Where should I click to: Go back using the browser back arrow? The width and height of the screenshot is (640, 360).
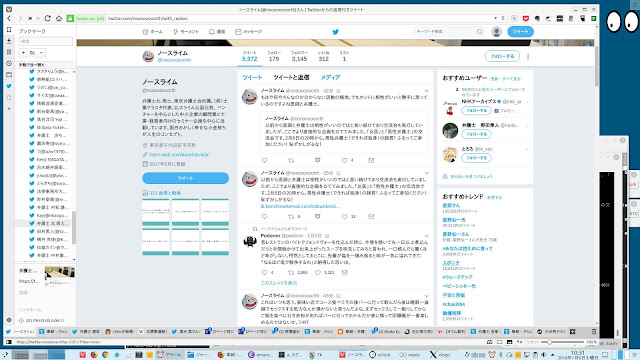9,18
